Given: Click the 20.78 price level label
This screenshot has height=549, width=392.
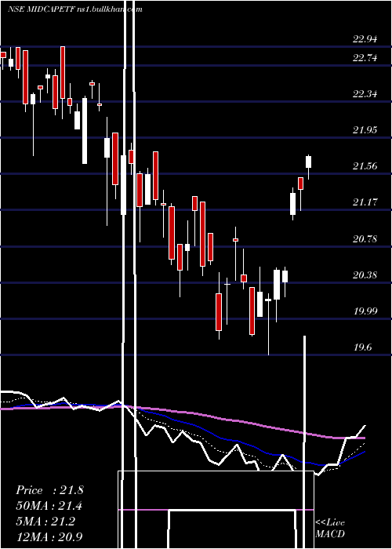Looking at the screenshot, I should point(365,238).
